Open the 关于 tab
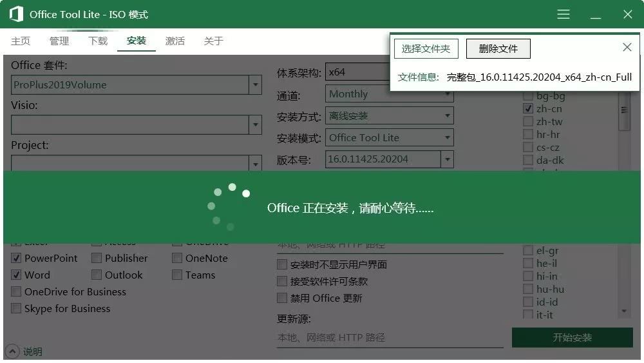Image resolution: width=644 pixels, height=363 pixels. coord(214,41)
